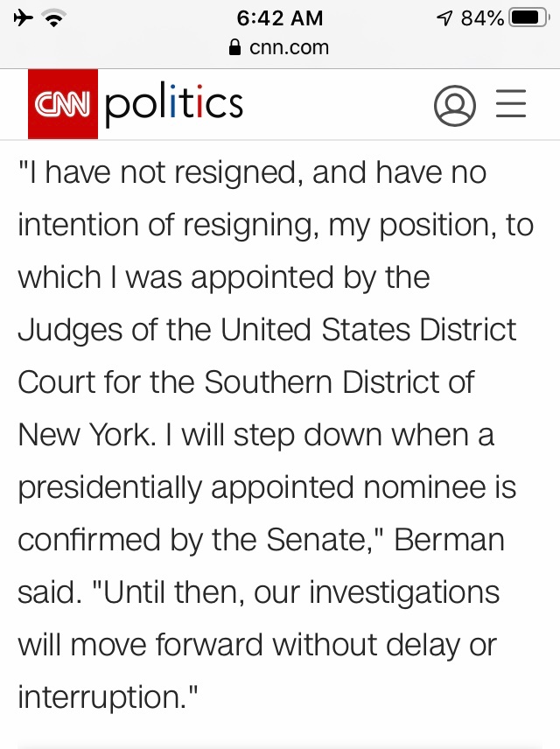Tap the cnn.com address bar
Viewport: 560px width, 749px height.
(280, 49)
